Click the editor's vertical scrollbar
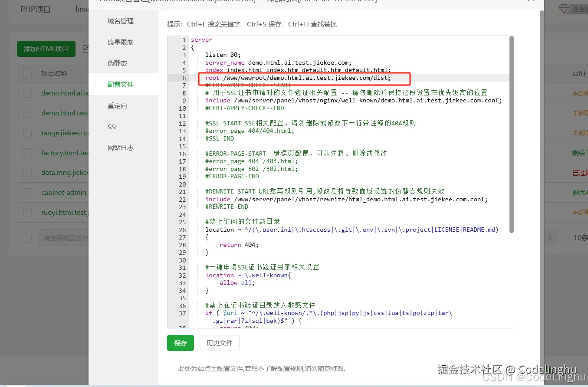The image size is (588, 387). click(x=512, y=134)
